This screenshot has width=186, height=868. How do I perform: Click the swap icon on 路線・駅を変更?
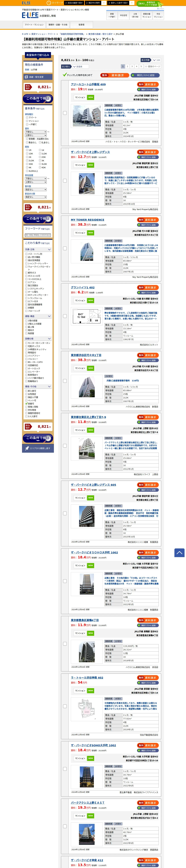pyautogui.click(x=26, y=77)
